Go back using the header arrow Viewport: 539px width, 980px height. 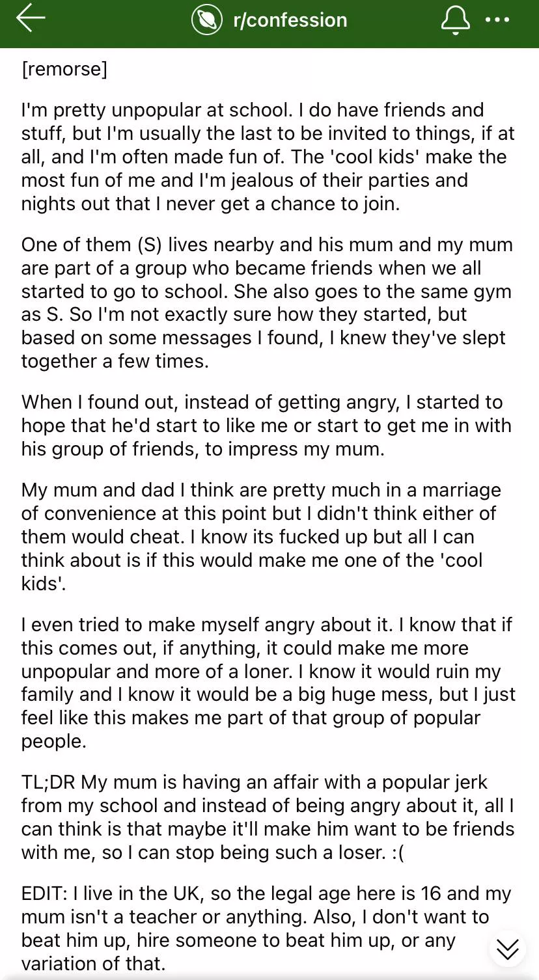click(x=31, y=19)
